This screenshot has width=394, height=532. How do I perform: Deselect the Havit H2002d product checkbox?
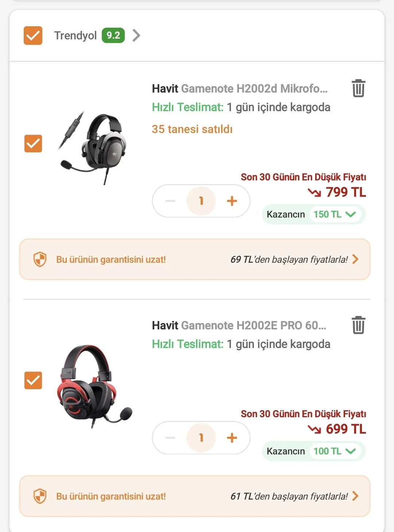(33, 144)
